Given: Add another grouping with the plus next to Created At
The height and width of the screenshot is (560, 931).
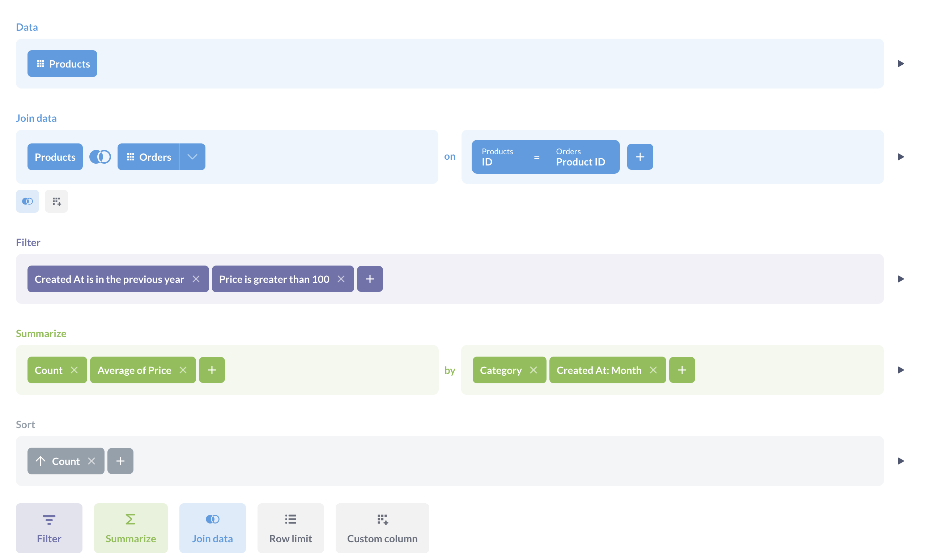Looking at the screenshot, I should tap(682, 370).
